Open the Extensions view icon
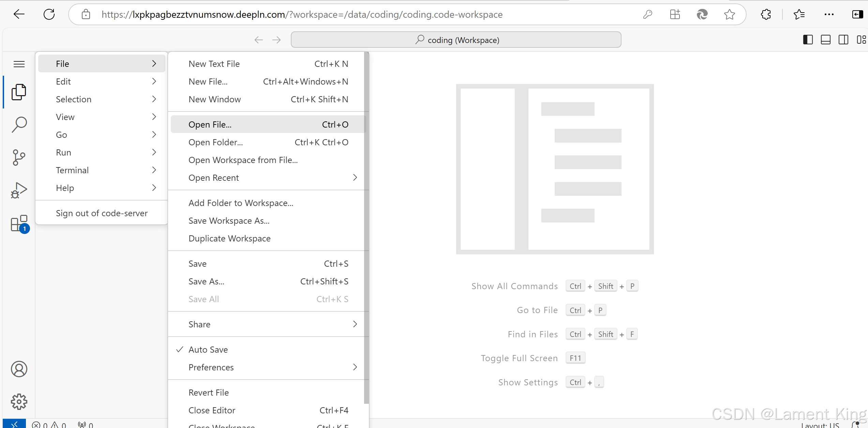868x428 pixels. coord(19,223)
